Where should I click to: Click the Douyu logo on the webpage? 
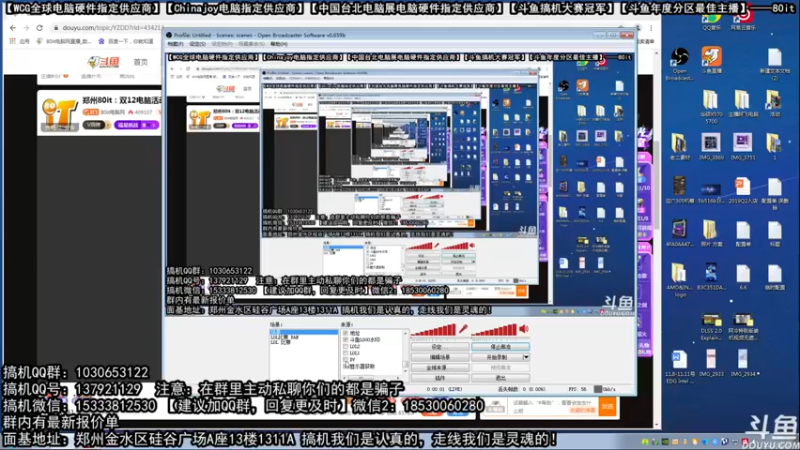[104, 62]
